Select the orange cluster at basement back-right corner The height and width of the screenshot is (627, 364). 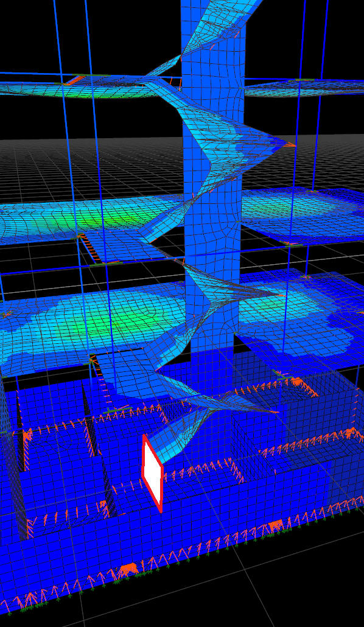[297, 381]
